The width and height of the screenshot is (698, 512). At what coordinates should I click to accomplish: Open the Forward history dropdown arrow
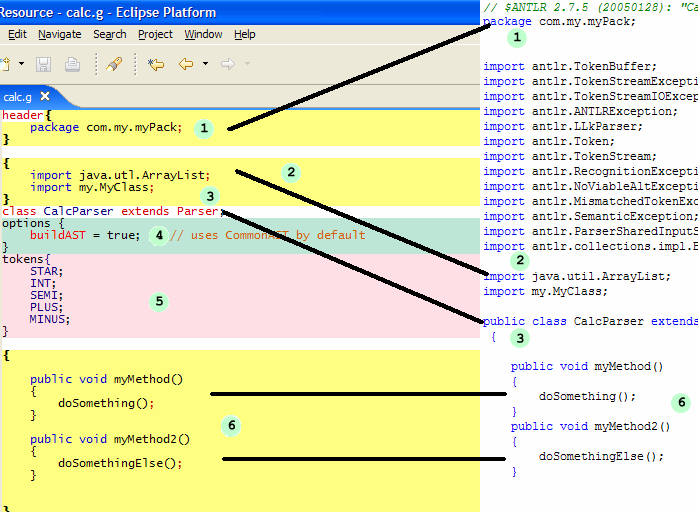coord(247,64)
